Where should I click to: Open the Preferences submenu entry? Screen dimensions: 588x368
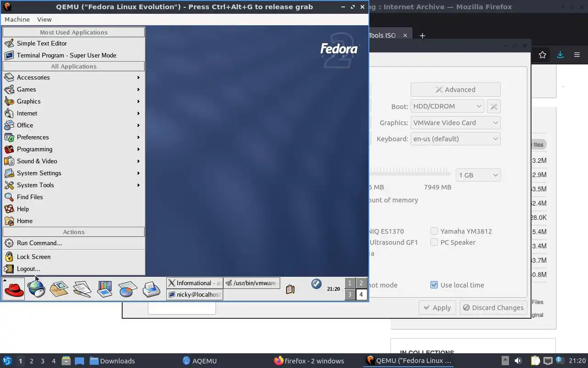[x=73, y=137]
